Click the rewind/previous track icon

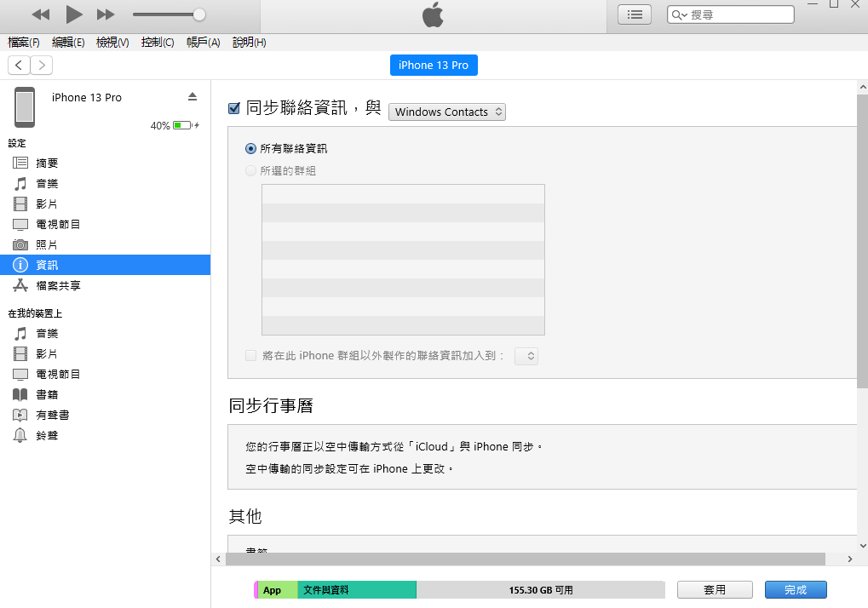(41, 14)
